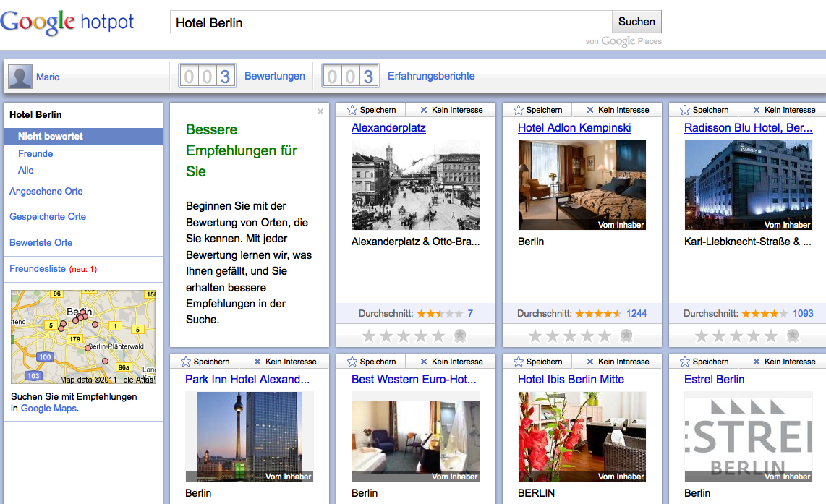Click the X icon to dismiss Radisson Blu Hotel
The width and height of the screenshot is (826, 504).
tap(757, 110)
